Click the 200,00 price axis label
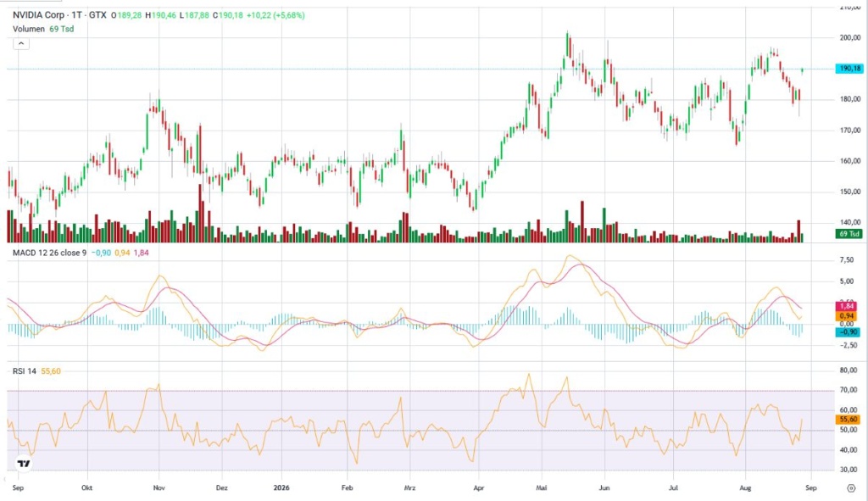The image size is (868, 501). coord(850,37)
